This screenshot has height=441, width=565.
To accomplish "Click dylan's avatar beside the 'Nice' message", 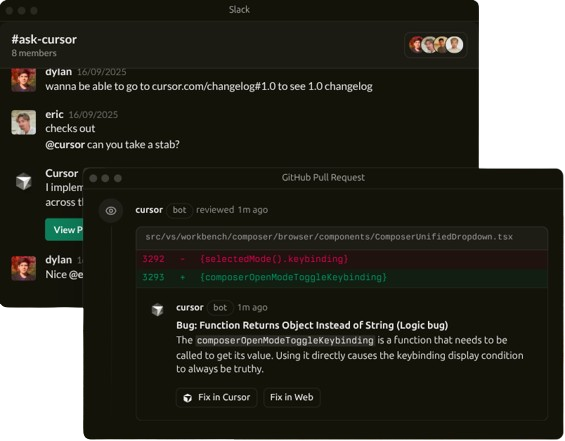I will (23, 268).
